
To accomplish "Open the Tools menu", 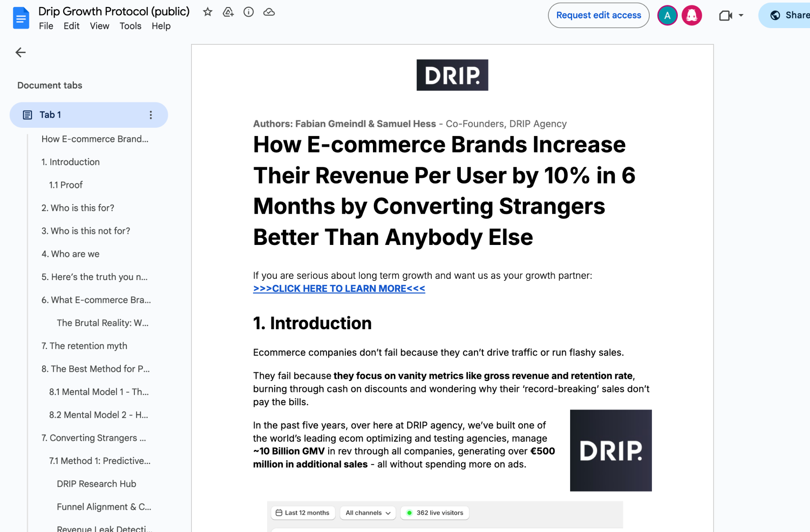I will pos(130,26).
